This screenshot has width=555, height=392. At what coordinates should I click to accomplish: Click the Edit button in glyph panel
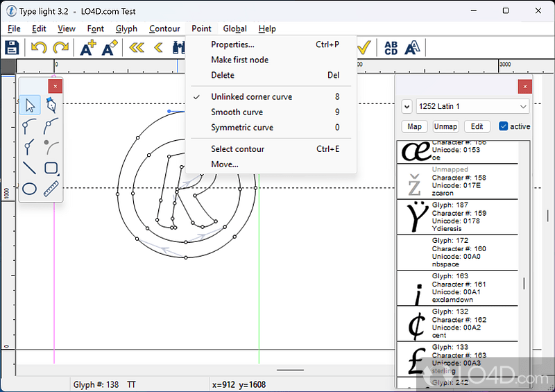tap(477, 126)
